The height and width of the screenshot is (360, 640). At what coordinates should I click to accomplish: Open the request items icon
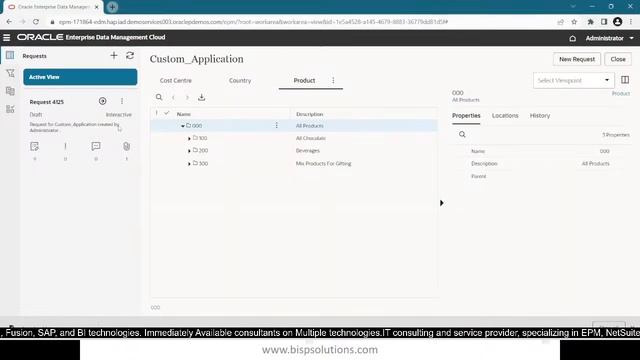click(34, 146)
